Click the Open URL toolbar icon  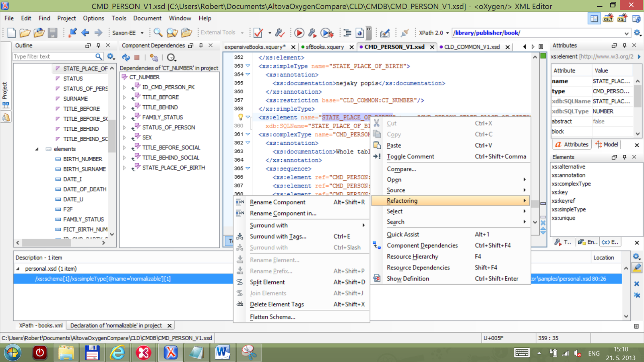(x=39, y=33)
